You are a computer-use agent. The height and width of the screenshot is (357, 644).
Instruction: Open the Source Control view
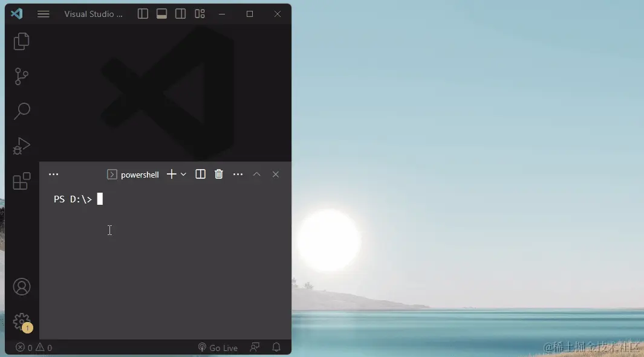point(21,76)
